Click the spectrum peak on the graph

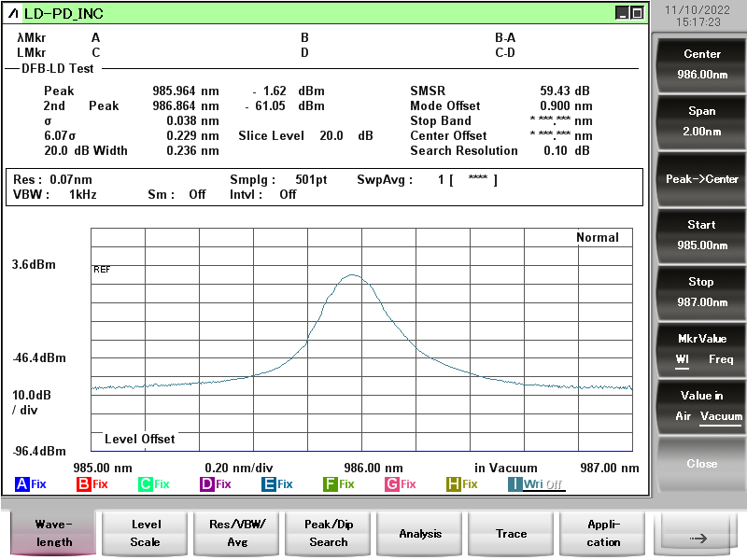[x=352, y=275]
